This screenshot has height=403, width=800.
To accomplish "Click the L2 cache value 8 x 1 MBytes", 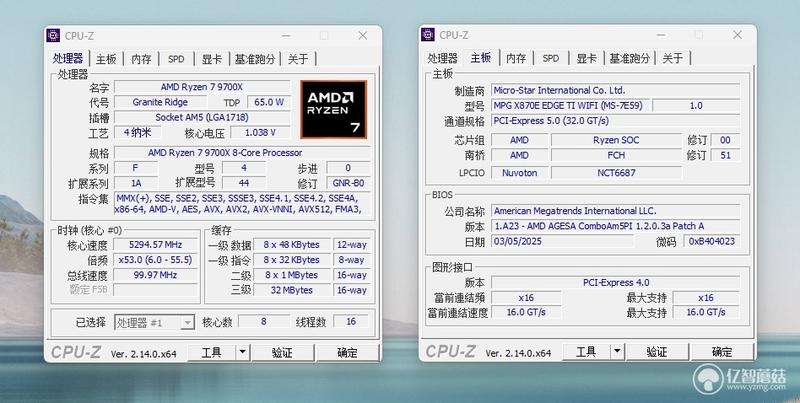I will [291, 275].
